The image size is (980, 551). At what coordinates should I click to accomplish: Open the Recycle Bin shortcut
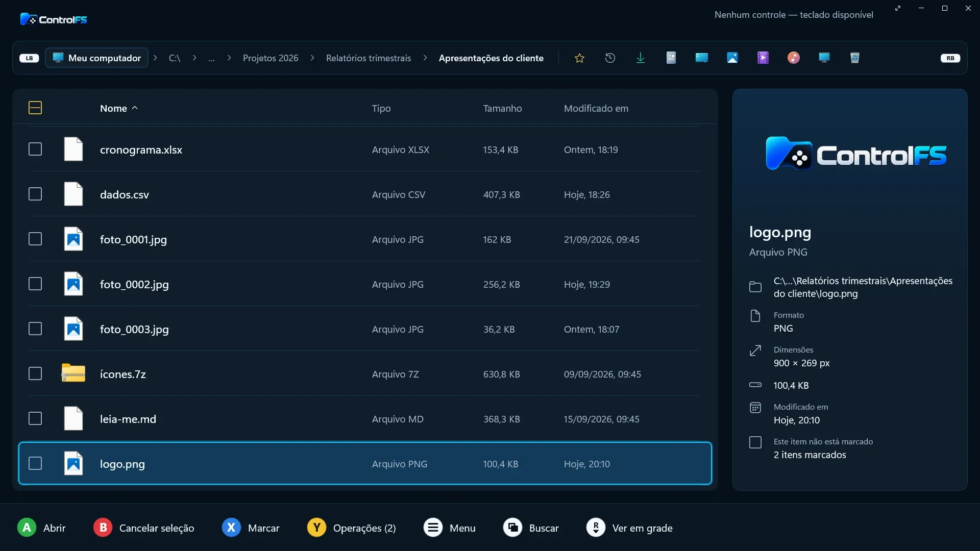click(855, 58)
